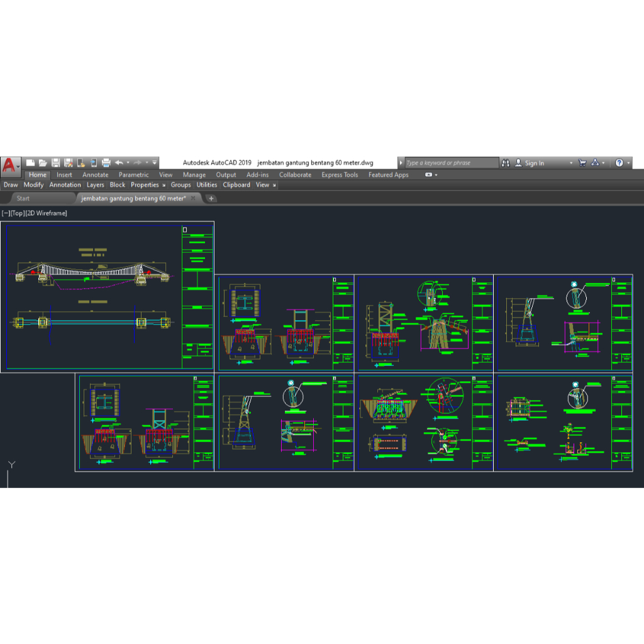The width and height of the screenshot is (644, 644).
Task: Open the Manage ribbon tab
Action: tap(194, 175)
